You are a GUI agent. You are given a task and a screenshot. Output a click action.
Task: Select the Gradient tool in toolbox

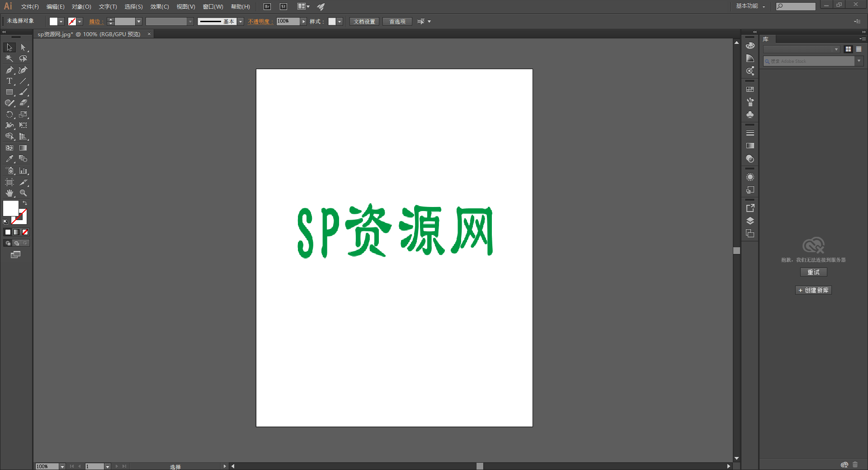24,148
